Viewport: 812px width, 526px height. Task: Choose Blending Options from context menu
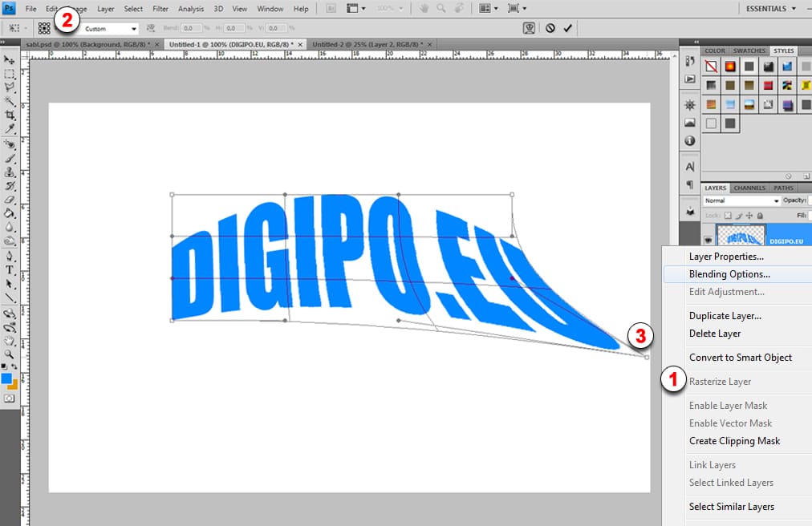pyautogui.click(x=729, y=274)
